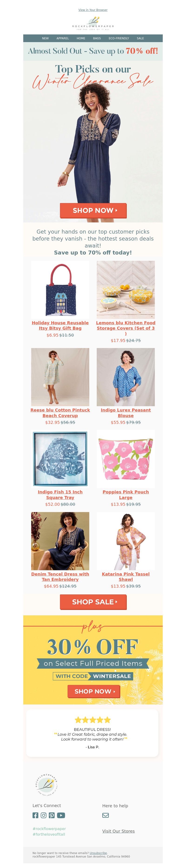Click the Unsubscribe link
186x868 pixels.
[x=98, y=853]
